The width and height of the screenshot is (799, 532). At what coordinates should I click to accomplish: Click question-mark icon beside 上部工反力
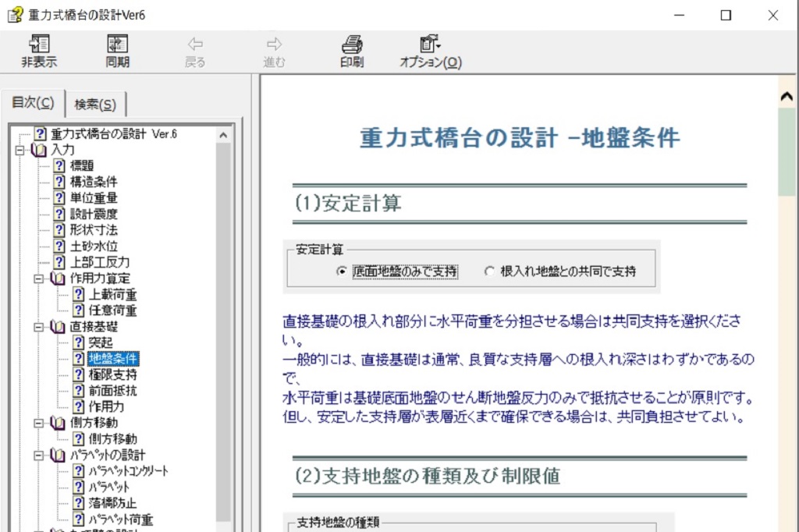pyautogui.click(x=59, y=262)
